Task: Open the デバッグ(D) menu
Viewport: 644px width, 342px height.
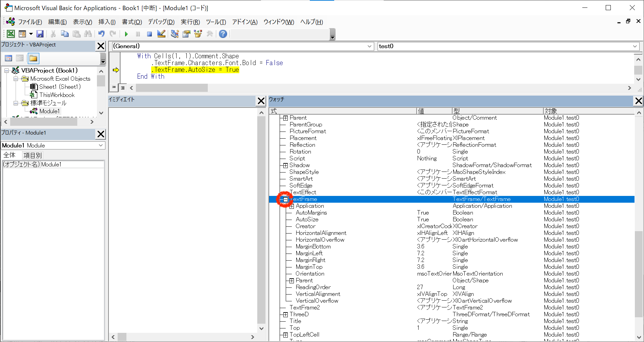Action: click(161, 22)
